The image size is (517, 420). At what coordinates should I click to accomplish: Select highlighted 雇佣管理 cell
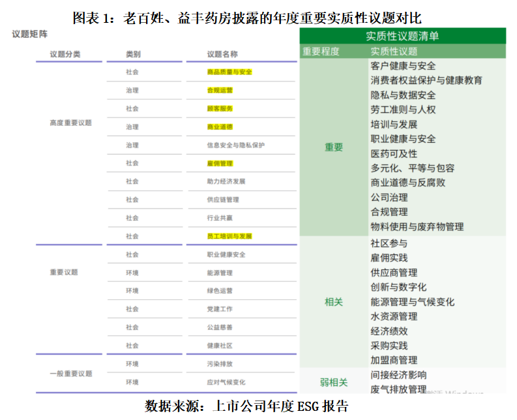(x=220, y=163)
